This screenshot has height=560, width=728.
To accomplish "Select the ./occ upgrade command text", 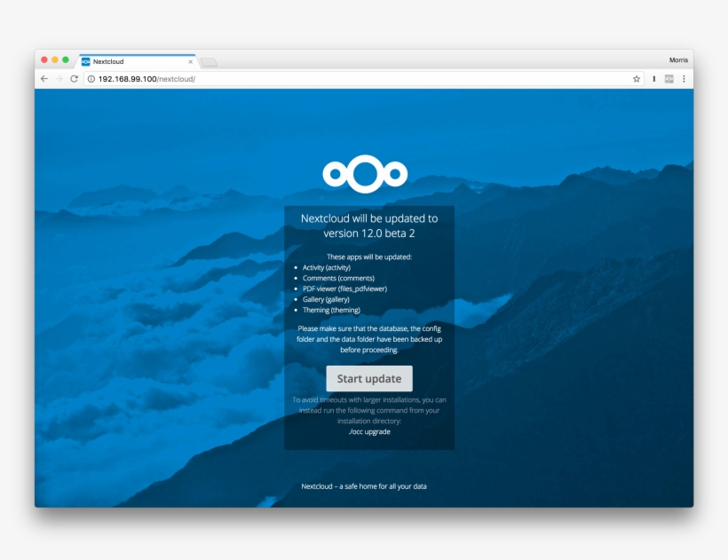I will click(372, 431).
